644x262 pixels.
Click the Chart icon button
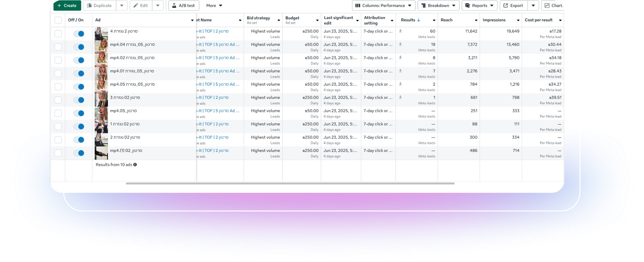[547, 5]
